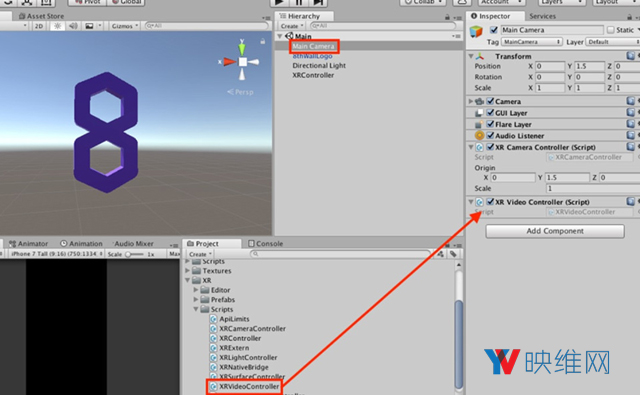Toggle scene audio speaker icon

coord(73,26)
